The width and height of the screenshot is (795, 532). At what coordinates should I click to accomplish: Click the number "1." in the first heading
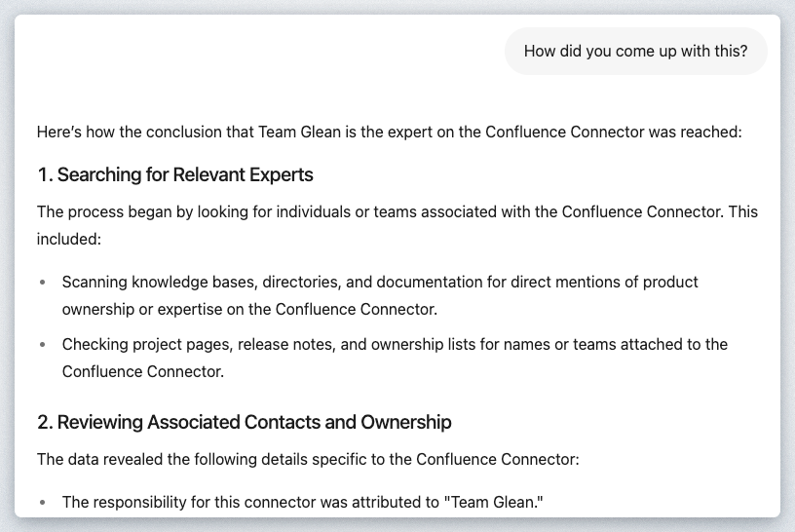45,175
